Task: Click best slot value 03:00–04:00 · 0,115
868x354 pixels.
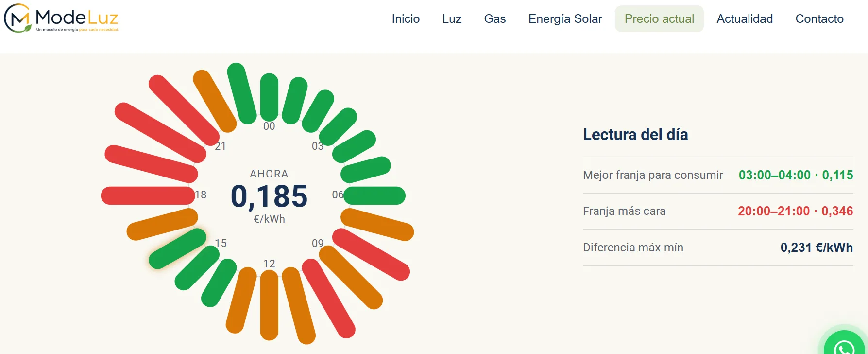Action: click(796, 175)
